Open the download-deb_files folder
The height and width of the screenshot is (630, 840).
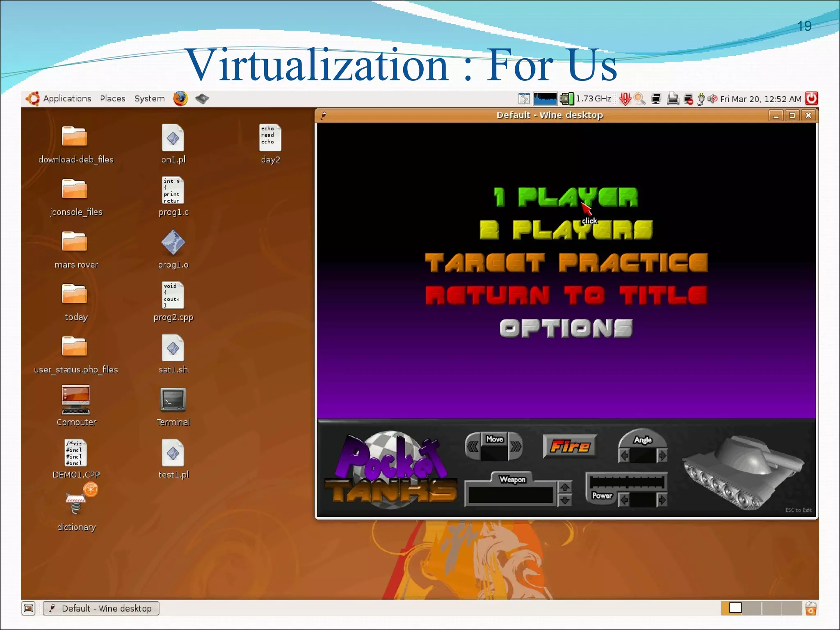point(74,136)
